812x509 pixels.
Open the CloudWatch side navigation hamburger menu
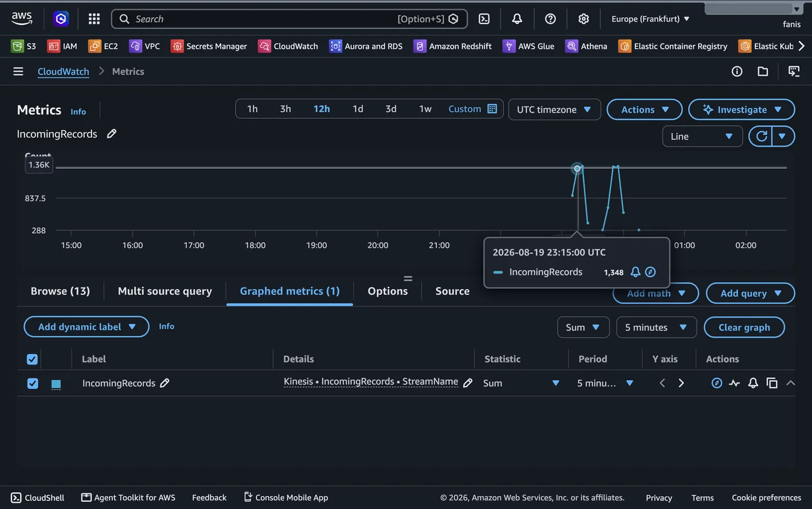pyautogui.click(x=19, y=71)
